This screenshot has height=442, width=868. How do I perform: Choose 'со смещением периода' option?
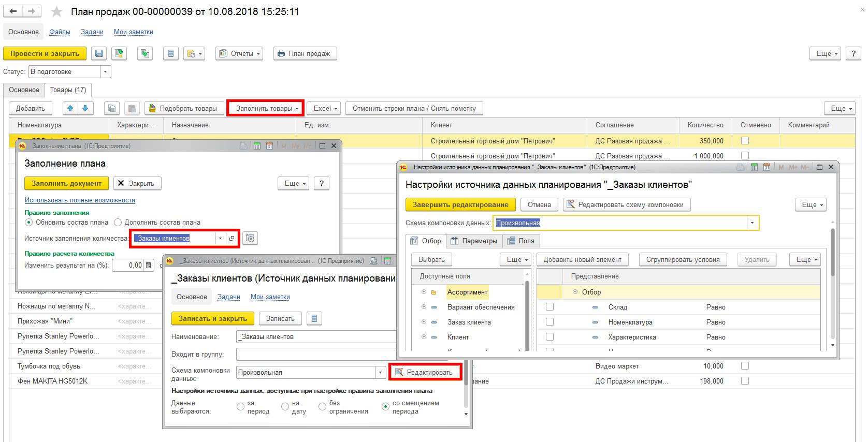pos(385,407)
